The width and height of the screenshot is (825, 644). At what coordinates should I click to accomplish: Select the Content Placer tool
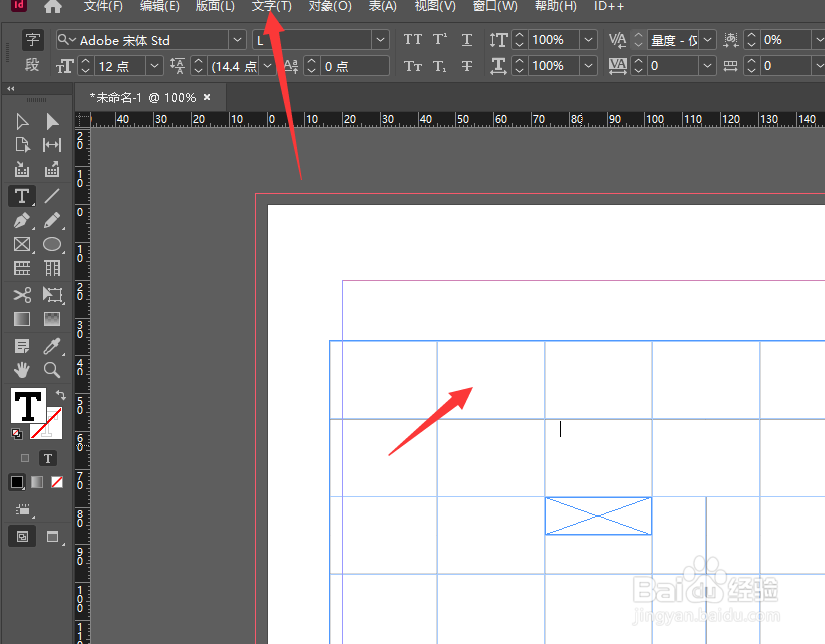(52, 169)
